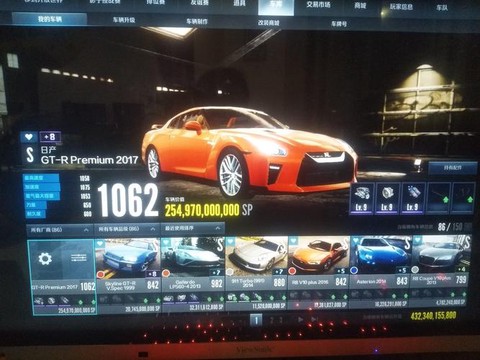The height and width of the screenshot is (360, 480).
Task: Open the Lv.9 nitro bottle part slot
Action: (412, 198)
